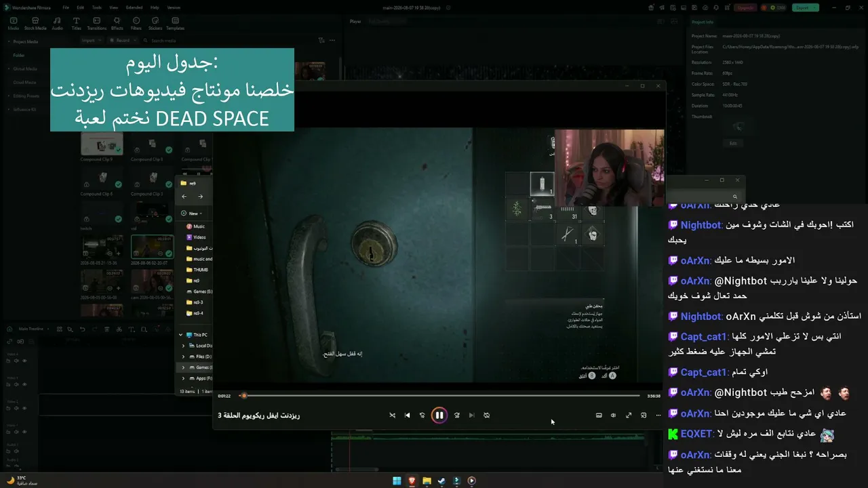Open the Transitions tab
This screenshot has width=868, height=488.
(x=97, y=24)
